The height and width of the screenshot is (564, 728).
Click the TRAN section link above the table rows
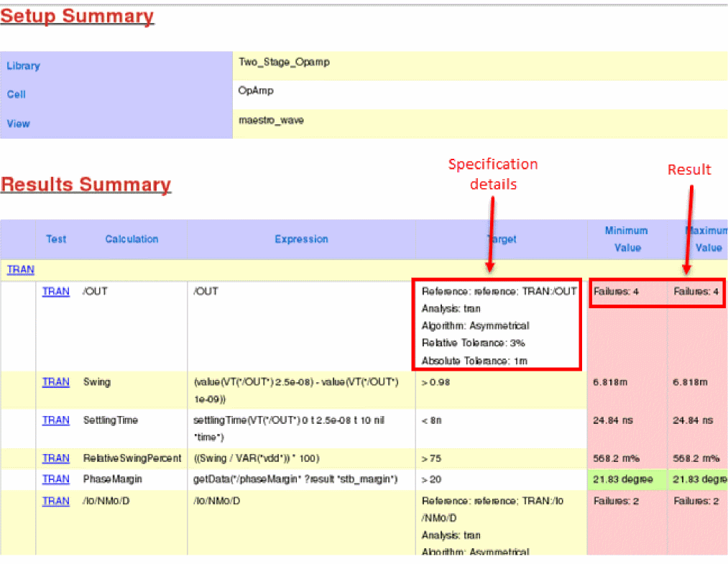20,269
